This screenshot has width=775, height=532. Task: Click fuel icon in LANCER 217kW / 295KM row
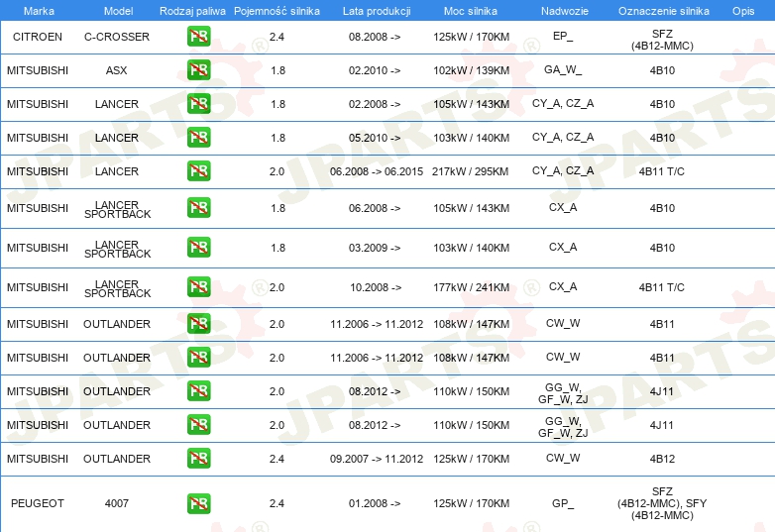(x=198, y=171)
